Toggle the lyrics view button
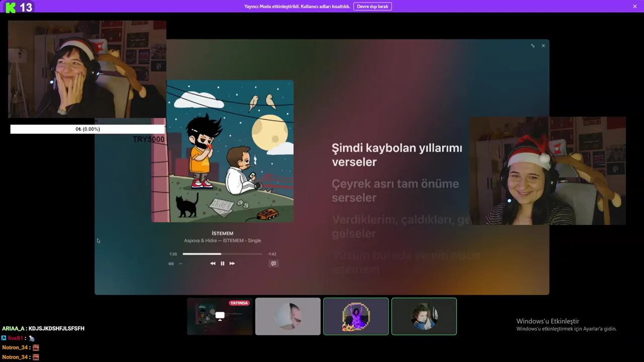644x362 pixels. coord(274,263)
